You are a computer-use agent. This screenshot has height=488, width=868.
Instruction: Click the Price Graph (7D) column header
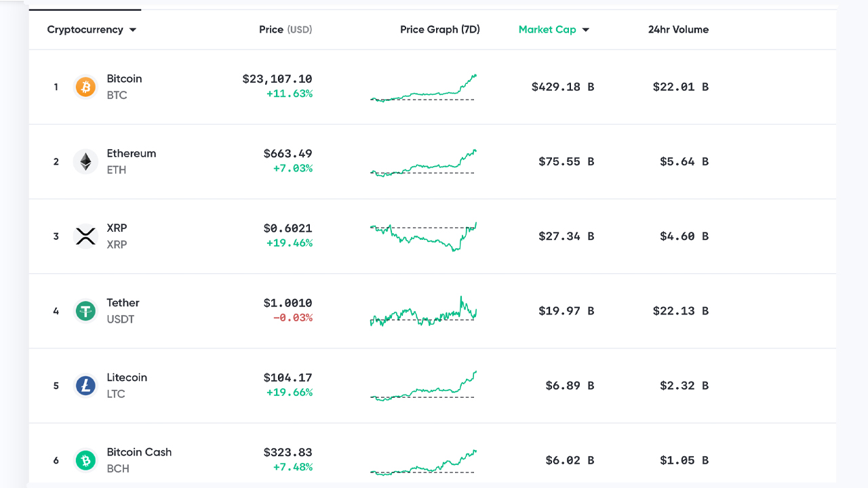point(440,30)
